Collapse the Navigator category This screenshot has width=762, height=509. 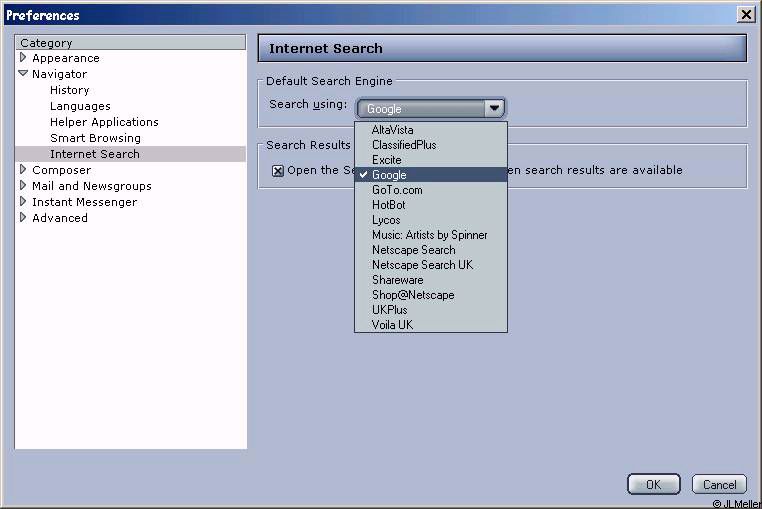pos(23,73)
